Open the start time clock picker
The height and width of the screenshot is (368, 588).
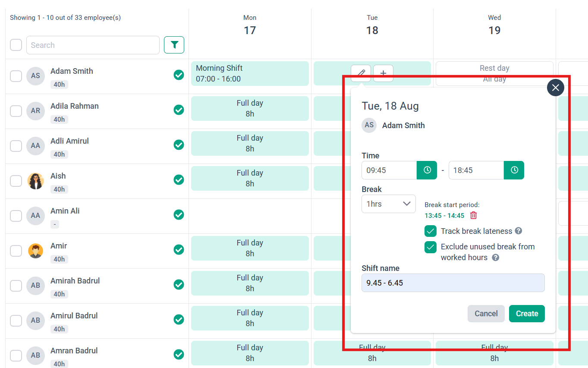click(x=427, y=170)
